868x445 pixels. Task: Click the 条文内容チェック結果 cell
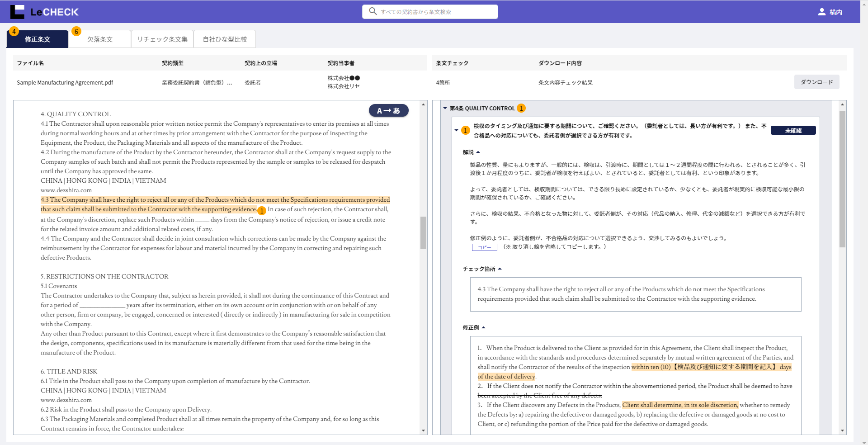(x=565, y=82)
